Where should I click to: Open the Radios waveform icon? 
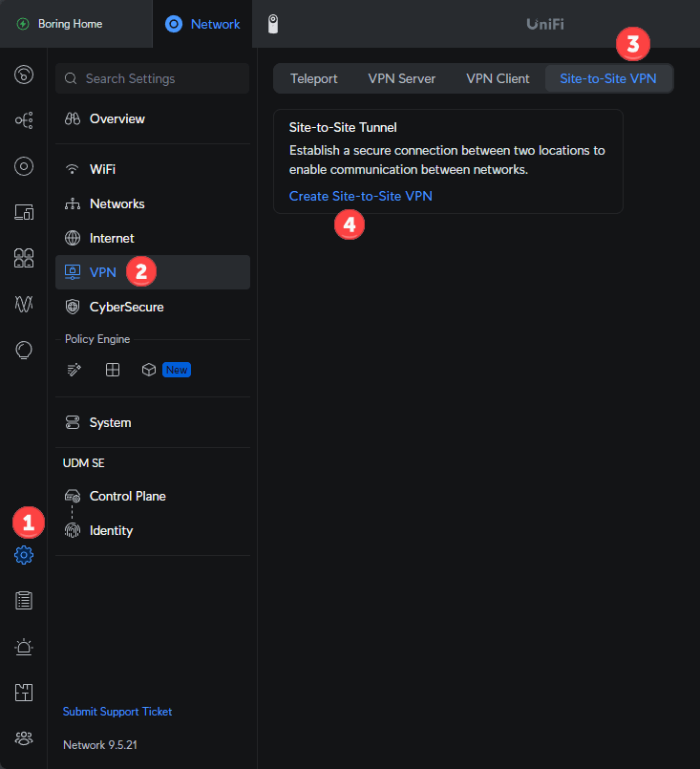[x=24, y=304]
